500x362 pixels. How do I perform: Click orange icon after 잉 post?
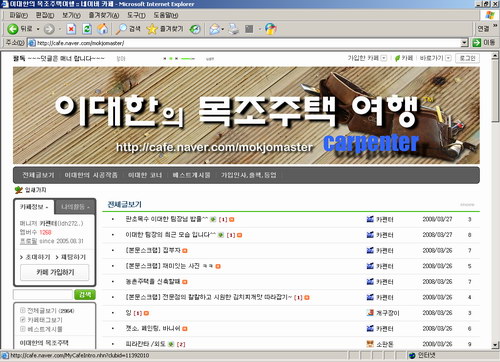pos(146,313)
